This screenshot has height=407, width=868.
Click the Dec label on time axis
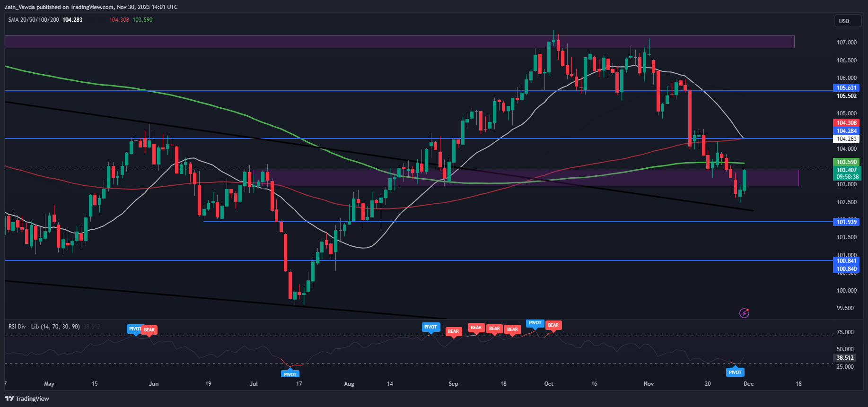(x=748, y=384)
